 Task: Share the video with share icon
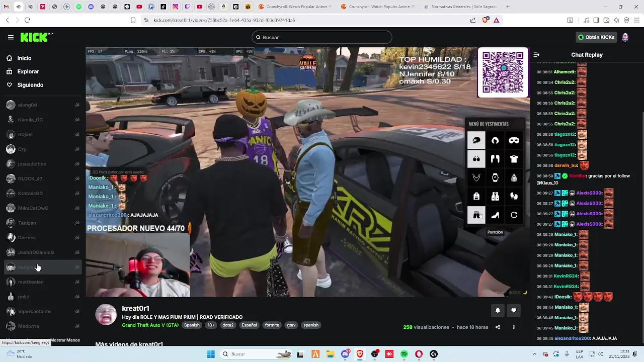click(498, 327)
